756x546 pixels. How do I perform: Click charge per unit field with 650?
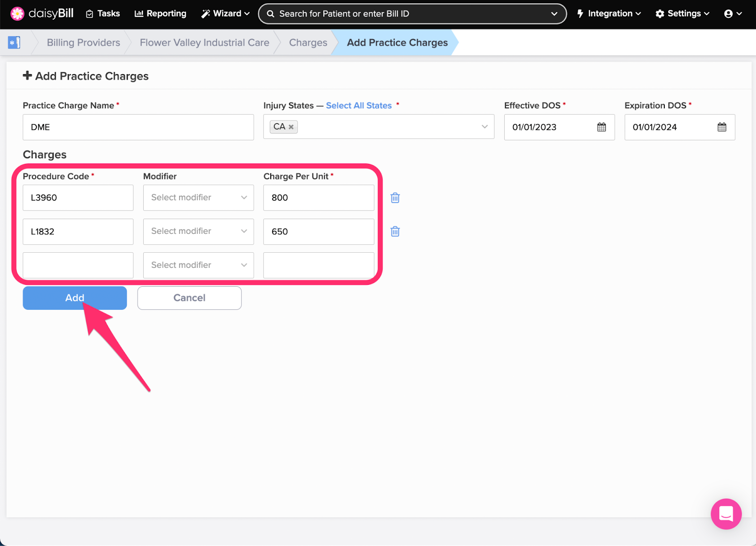[319, 231]
